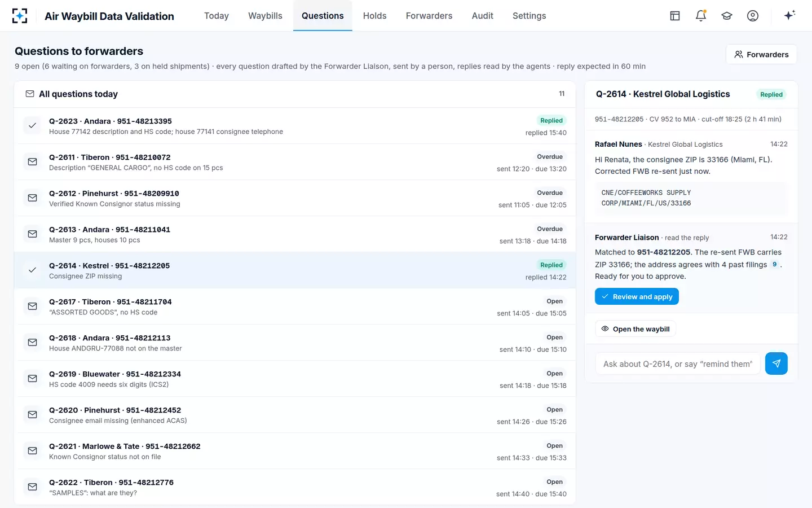Image resolution: width=812 pixels, height=508 pixels.
Task: Click "sent 14:26 · due 15:26" text
Action: pos(532,422)
